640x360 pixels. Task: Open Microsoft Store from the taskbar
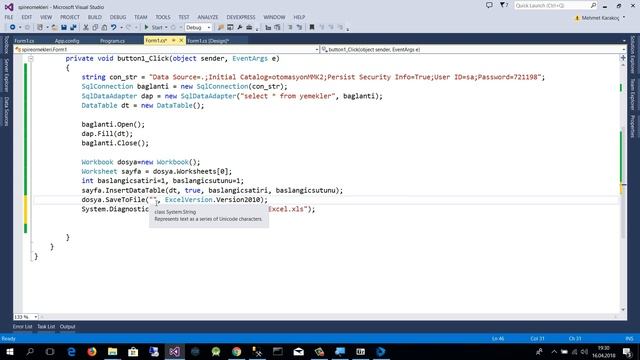click(x=133, y=351)
